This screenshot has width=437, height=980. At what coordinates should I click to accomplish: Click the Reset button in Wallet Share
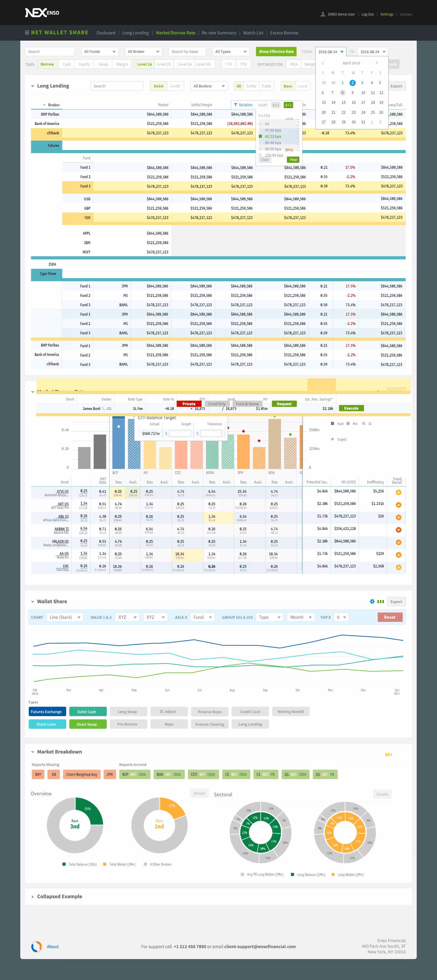[x=390, y=617]
